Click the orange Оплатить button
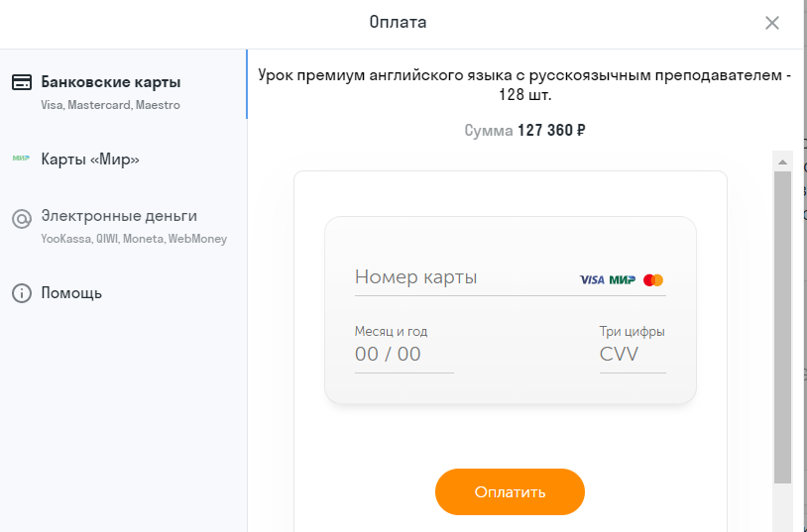807x532 pixels. click(510, 491)
